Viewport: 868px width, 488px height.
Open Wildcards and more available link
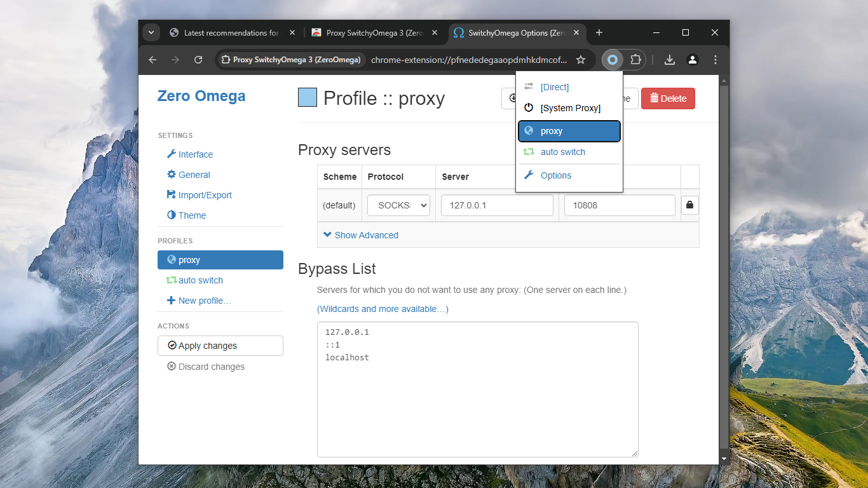click(x=383, y=309)
